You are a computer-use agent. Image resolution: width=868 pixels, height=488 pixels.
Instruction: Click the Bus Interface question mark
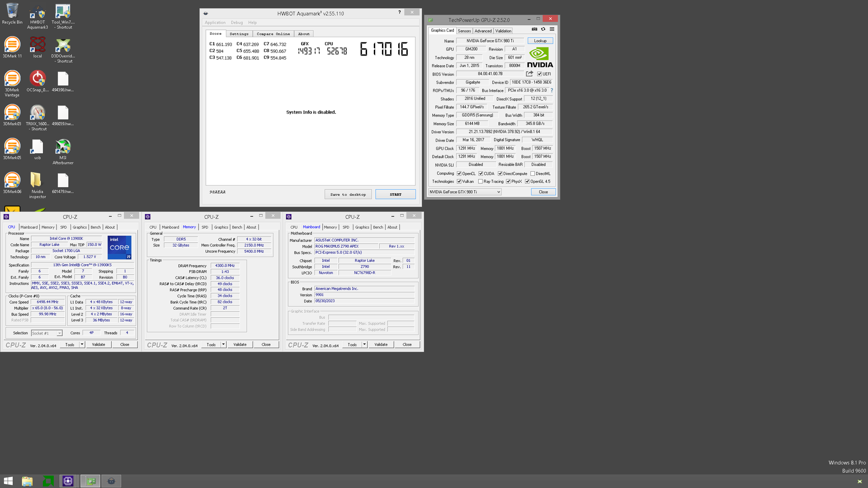coord(552,90)
